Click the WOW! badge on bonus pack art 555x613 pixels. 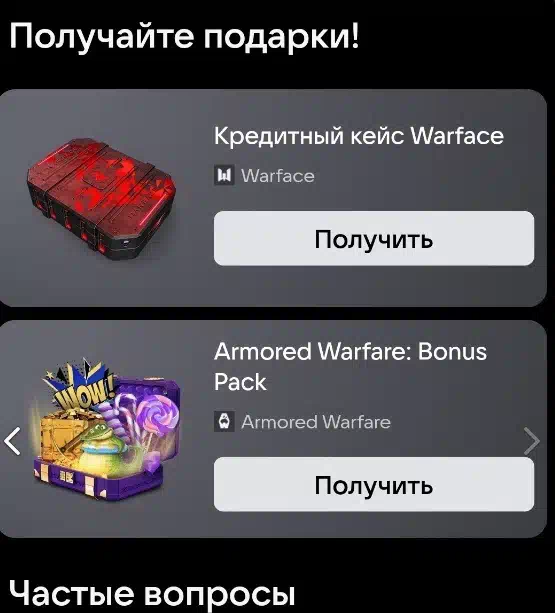pos(82,388)
